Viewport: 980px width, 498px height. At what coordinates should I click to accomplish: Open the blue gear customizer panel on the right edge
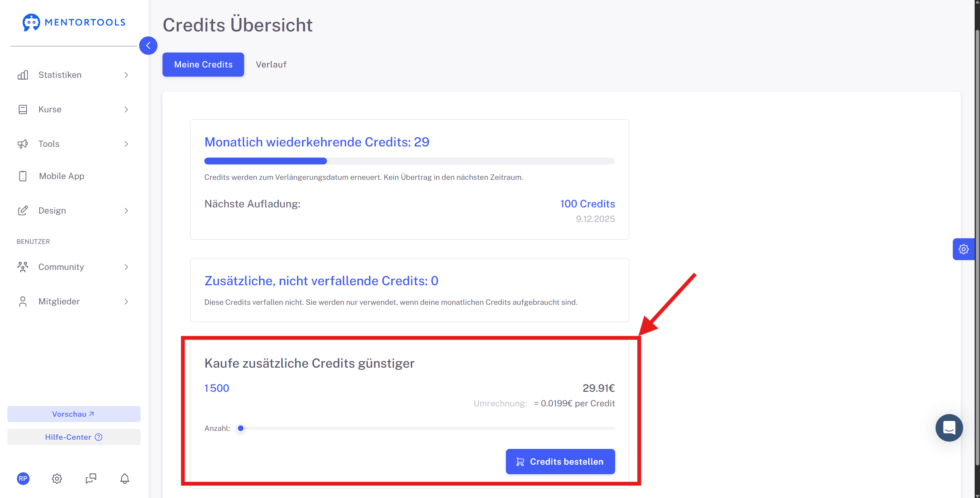(x=964, y=249)
